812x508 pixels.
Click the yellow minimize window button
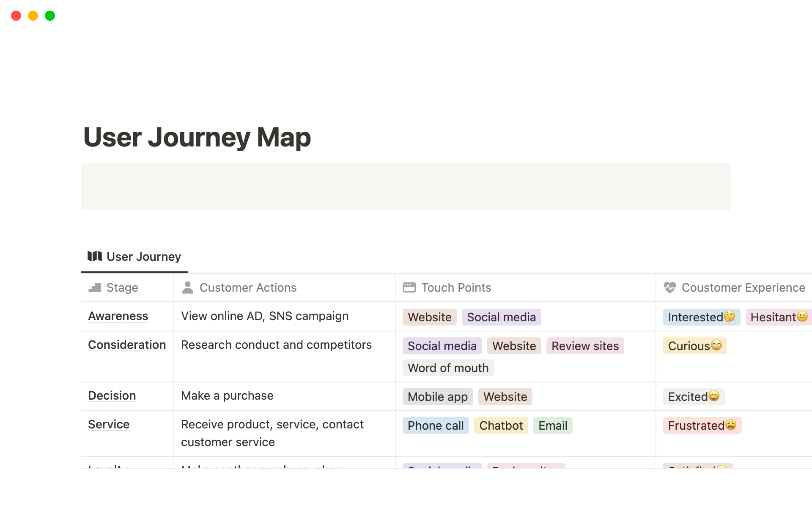pos(33,16)
